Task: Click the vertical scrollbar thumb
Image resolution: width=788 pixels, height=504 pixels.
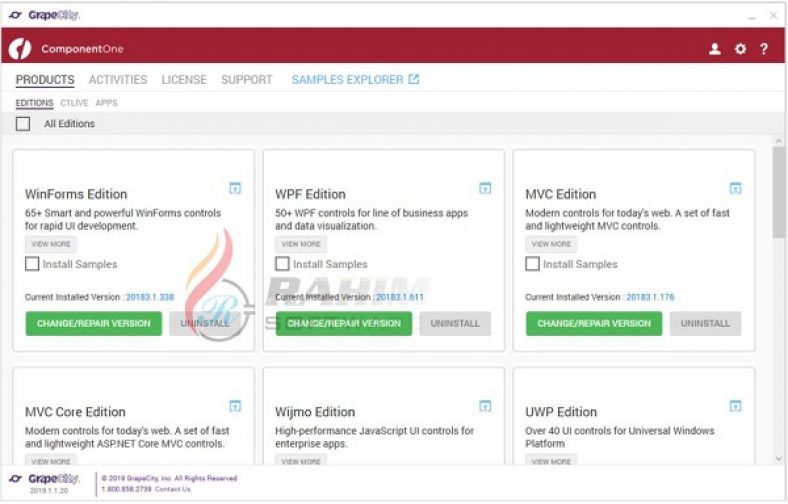Action: [779, 193]
